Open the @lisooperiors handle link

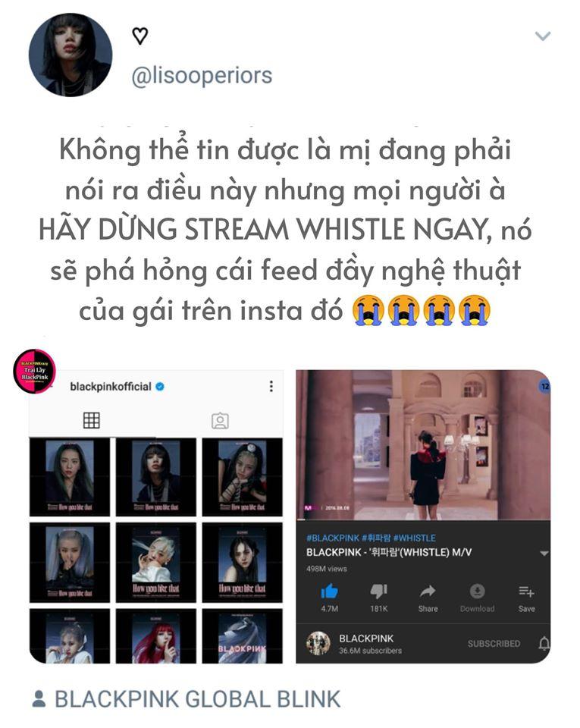pos(202,76)
